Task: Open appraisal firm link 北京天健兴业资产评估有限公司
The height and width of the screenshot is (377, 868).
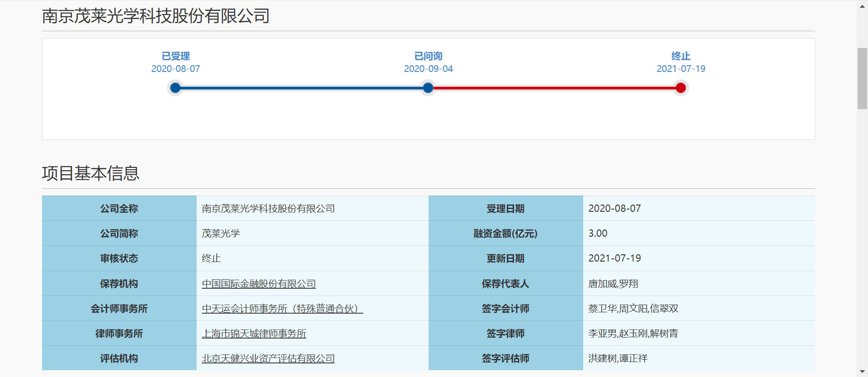Action: click(x=268, y=358)
